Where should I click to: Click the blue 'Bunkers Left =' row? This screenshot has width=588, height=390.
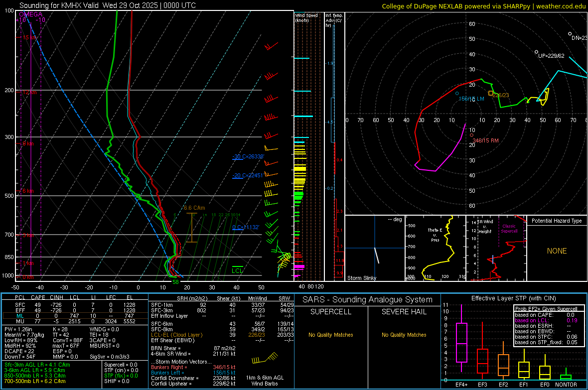193,373
